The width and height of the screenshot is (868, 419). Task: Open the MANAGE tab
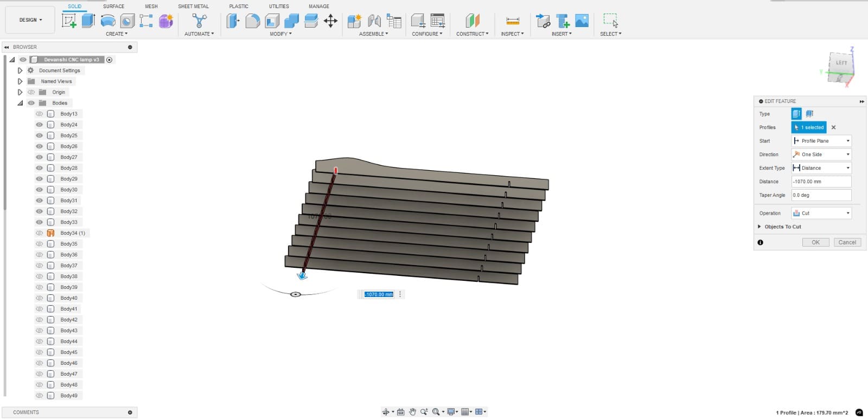(x=319, y=7)
